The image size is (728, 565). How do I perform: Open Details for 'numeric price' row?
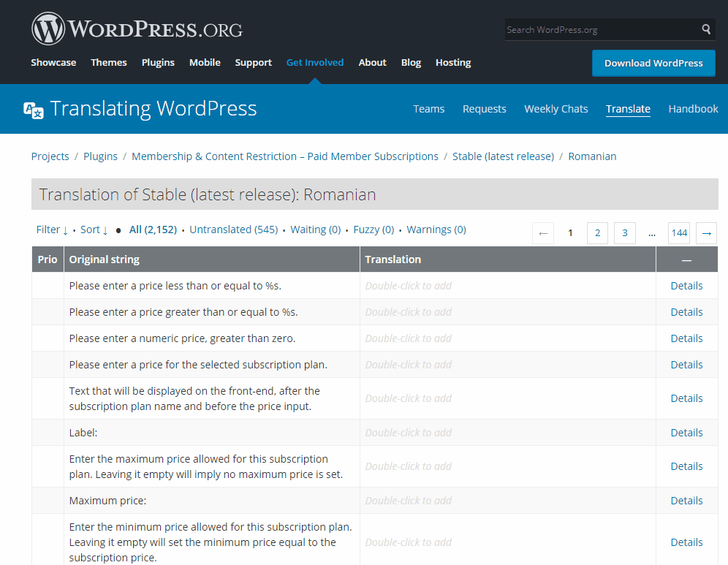pos(686,339)
